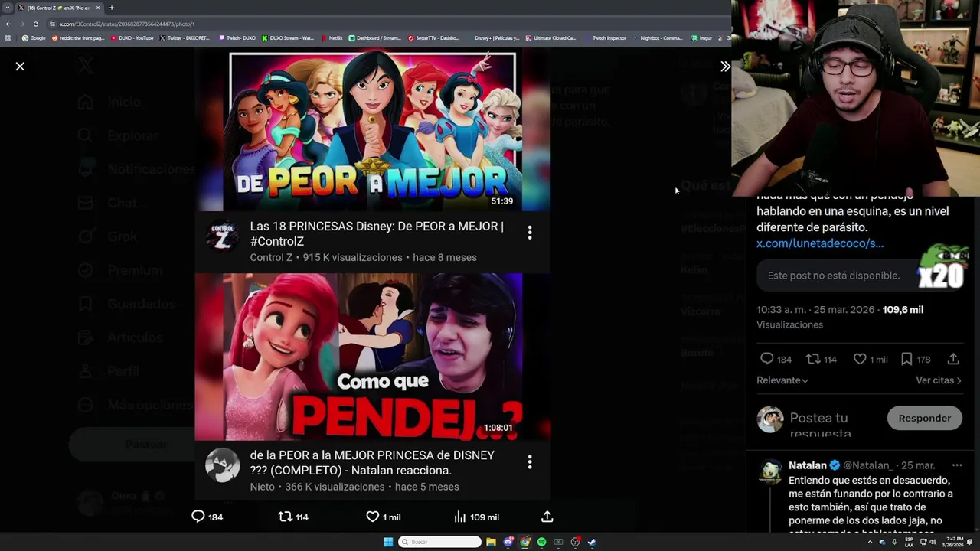Click the taskbar Buscar search box
This screenshot has height=551, width=980.
point(439,542)
